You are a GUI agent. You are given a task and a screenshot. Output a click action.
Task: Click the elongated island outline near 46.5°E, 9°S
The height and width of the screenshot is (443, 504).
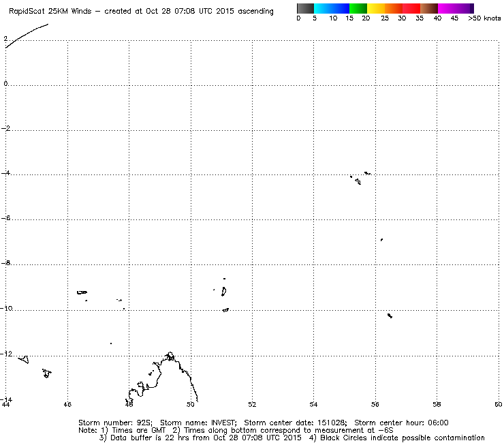pos(82,292)
